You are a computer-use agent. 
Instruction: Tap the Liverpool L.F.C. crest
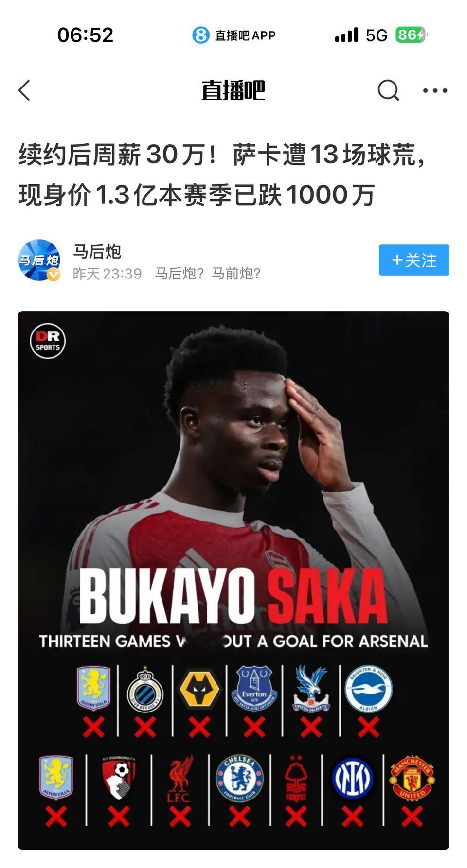[x=180, y=779]
